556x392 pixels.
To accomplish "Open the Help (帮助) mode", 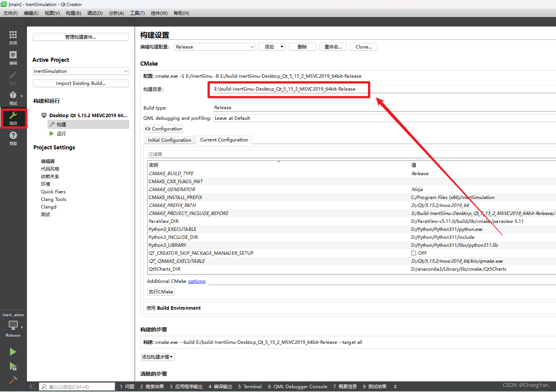I will (13, 138).
